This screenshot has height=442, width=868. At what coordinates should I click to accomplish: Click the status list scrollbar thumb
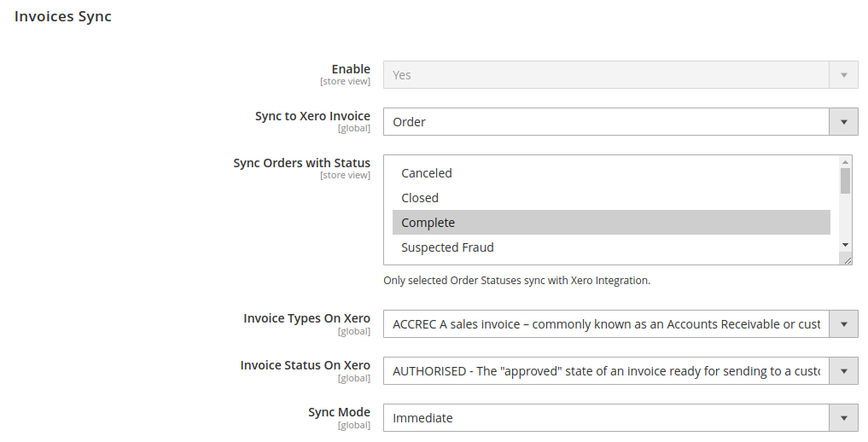point(845,181)
